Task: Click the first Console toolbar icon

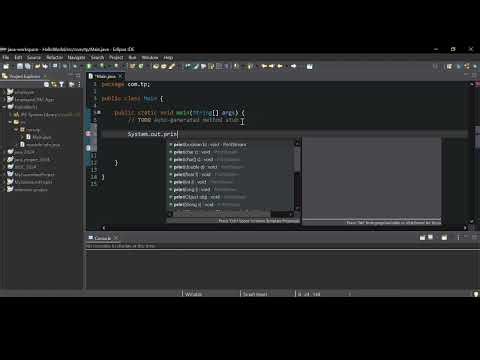Action: (422, 238)
